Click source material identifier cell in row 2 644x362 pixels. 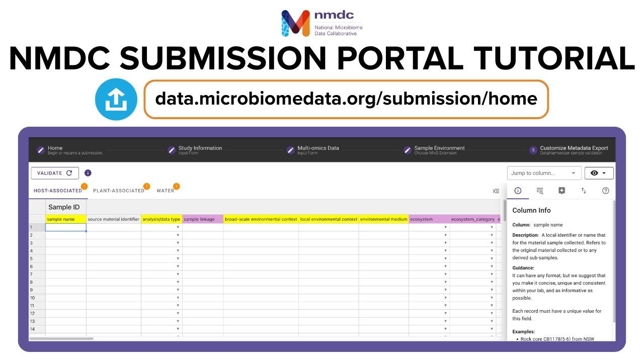pyautogui.click(x=114, y=235)
